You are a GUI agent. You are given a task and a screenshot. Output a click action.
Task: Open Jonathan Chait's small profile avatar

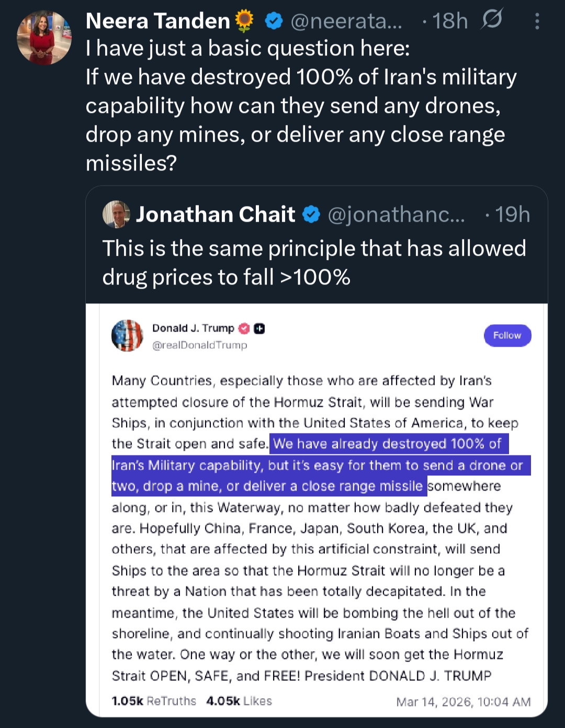click(x=116, y=214)
